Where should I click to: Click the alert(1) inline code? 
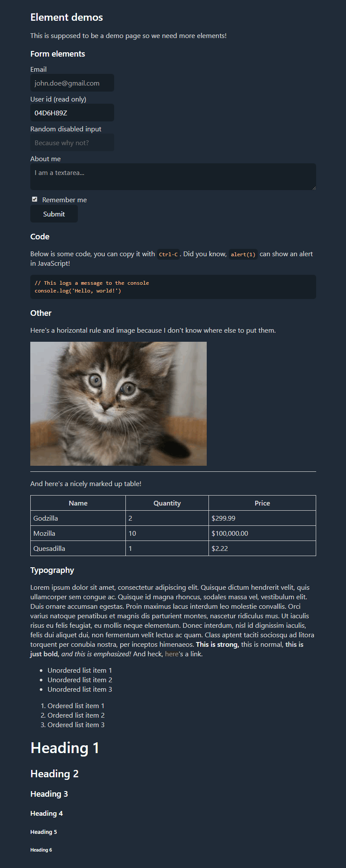pyautogui.click(x=243, y=254)
